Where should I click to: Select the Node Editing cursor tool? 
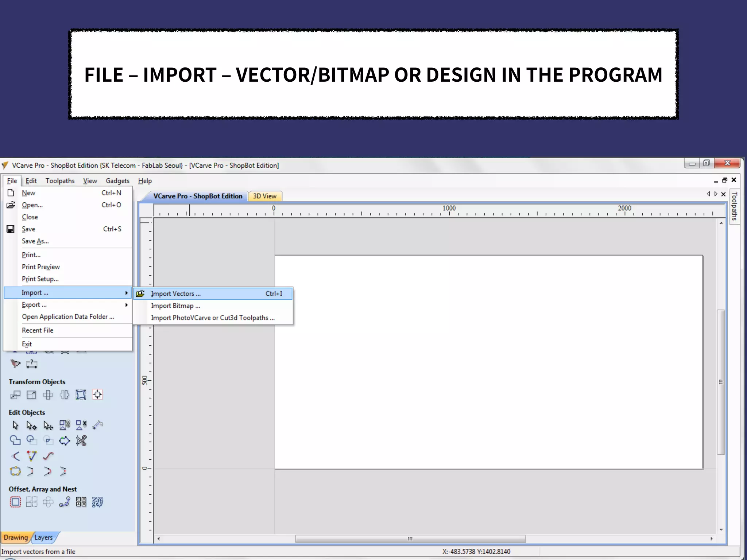click(x=31, y=425)
